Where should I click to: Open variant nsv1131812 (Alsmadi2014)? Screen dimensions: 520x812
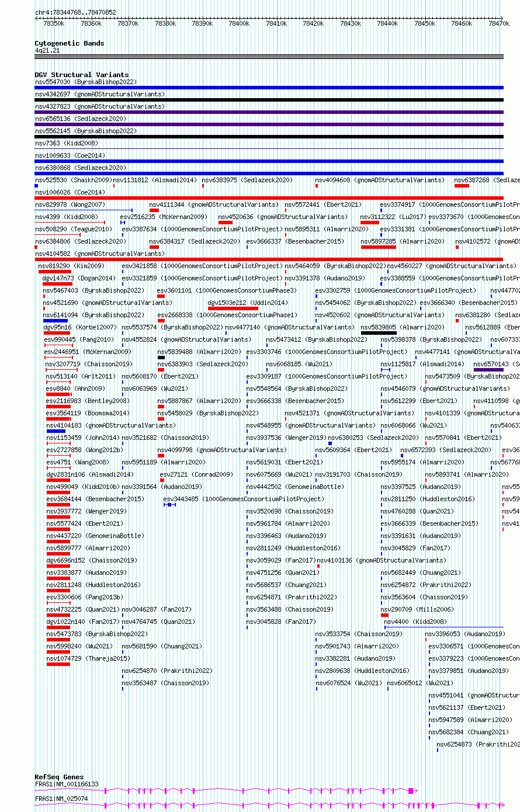155,180
